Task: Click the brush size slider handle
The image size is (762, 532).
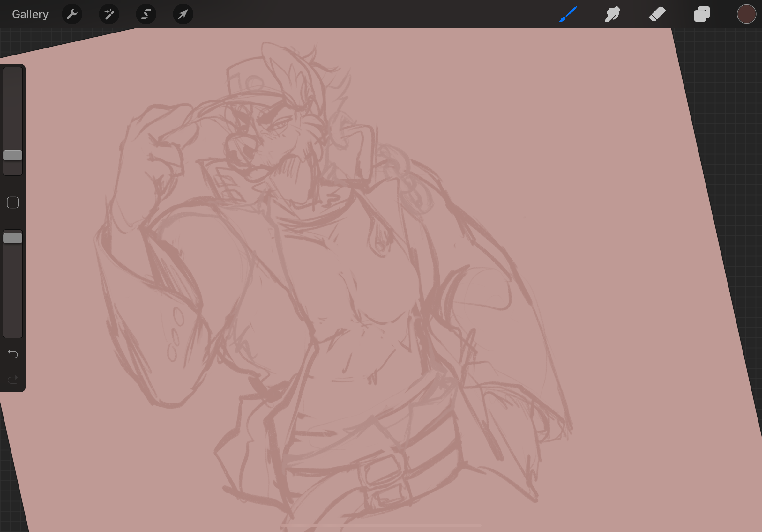Action: (13, 155)
